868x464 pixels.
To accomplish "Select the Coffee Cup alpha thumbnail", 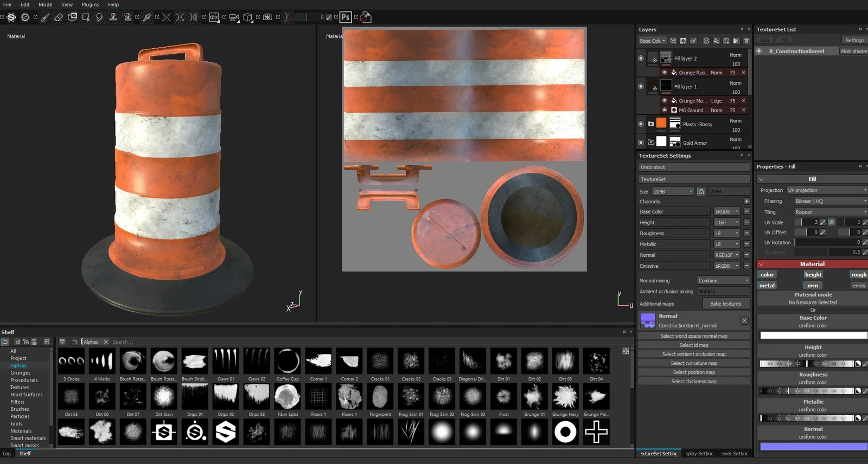I will [x=288, y=361].
